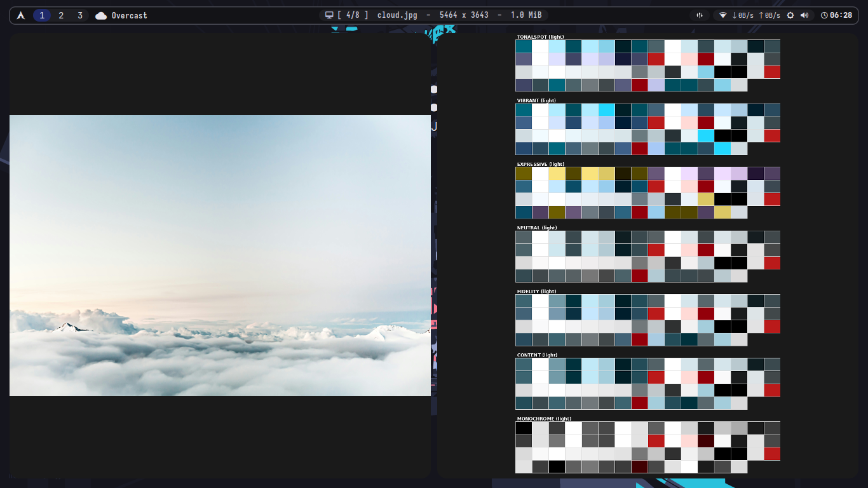This screenshot has height=488, width=868.
Task: Click the weather cloud icon in the bar
Action: [x=101, y=15]
